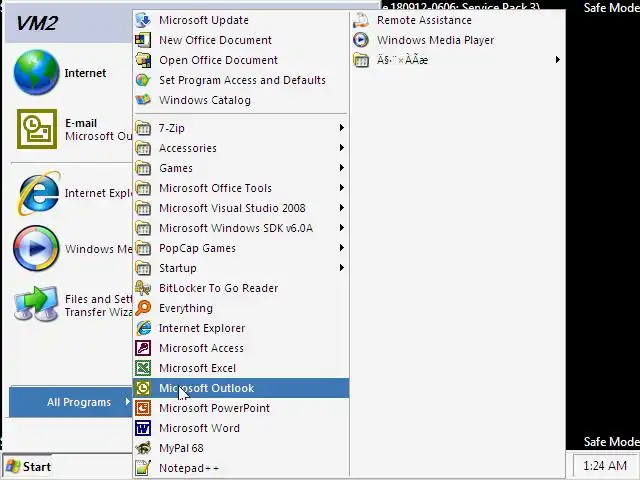The width and height of the screenshot is (640, 480).
Task: Open the PopCap Games menu entry
Action: click(241, 248)
